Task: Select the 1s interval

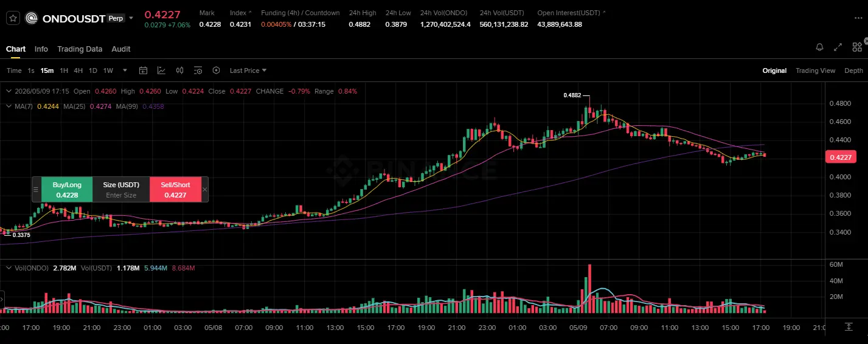Action: tap(31, 71)
